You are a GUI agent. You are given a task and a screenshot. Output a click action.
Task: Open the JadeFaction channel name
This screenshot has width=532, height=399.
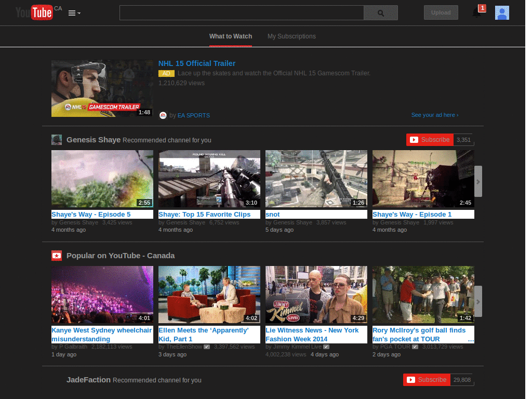click(88, 380)
